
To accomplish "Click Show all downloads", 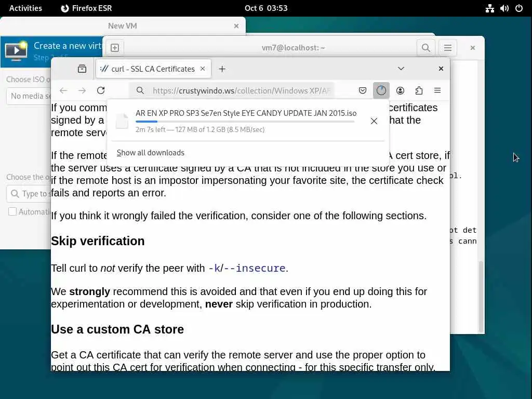I will [x=150, y=153].
